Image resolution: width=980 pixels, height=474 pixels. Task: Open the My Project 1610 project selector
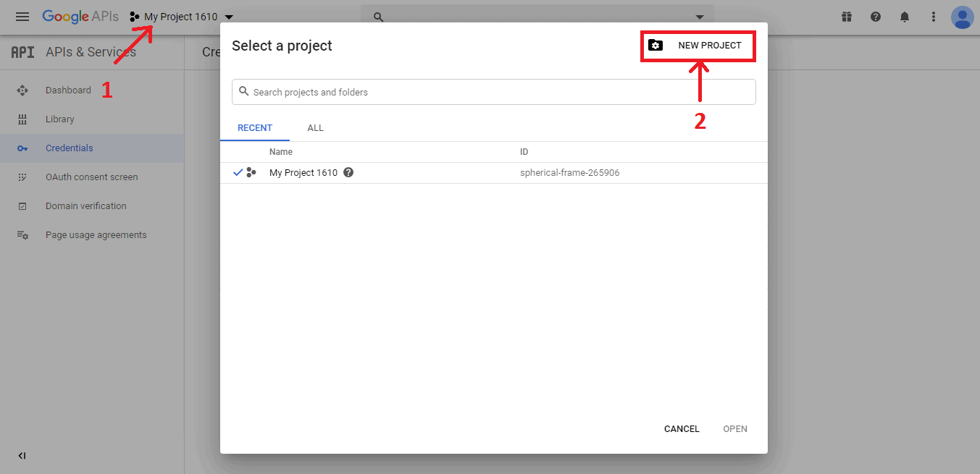pyautogui.click(x=181, y=17)
